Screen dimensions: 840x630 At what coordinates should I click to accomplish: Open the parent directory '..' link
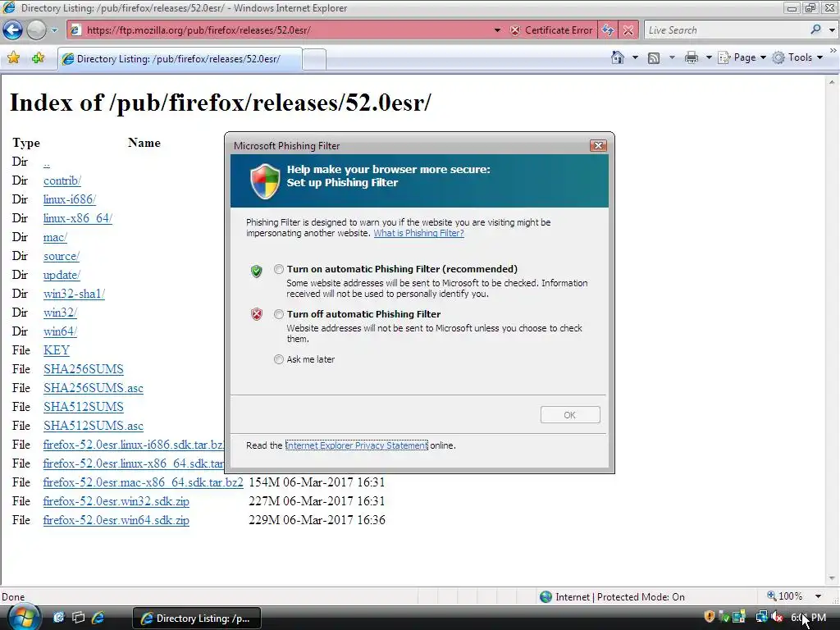tap(47, 162)
